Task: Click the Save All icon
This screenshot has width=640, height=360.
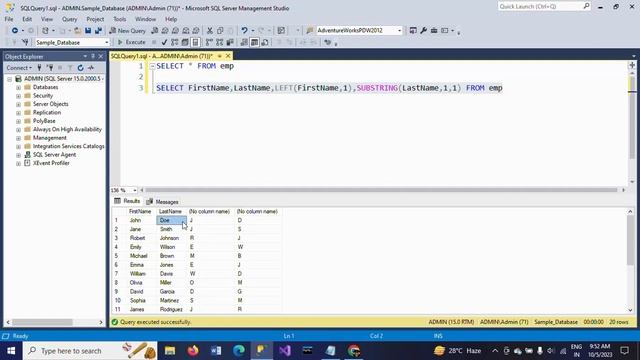Action: tap(98, 31)
